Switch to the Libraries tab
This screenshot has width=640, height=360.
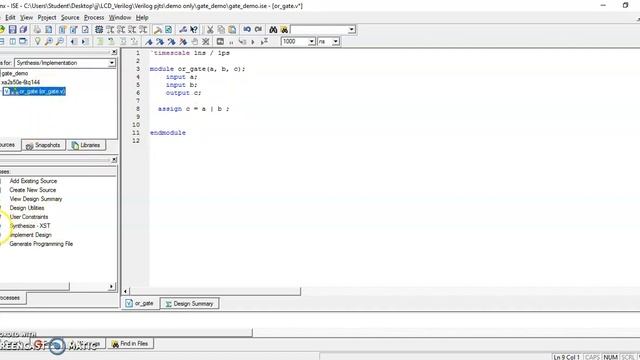click(x=86, y=145)
